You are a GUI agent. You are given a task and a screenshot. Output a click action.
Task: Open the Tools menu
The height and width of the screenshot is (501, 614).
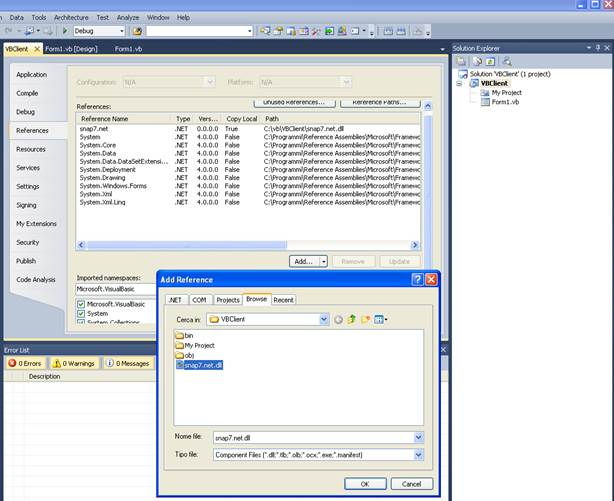click(x=39, y=17)
